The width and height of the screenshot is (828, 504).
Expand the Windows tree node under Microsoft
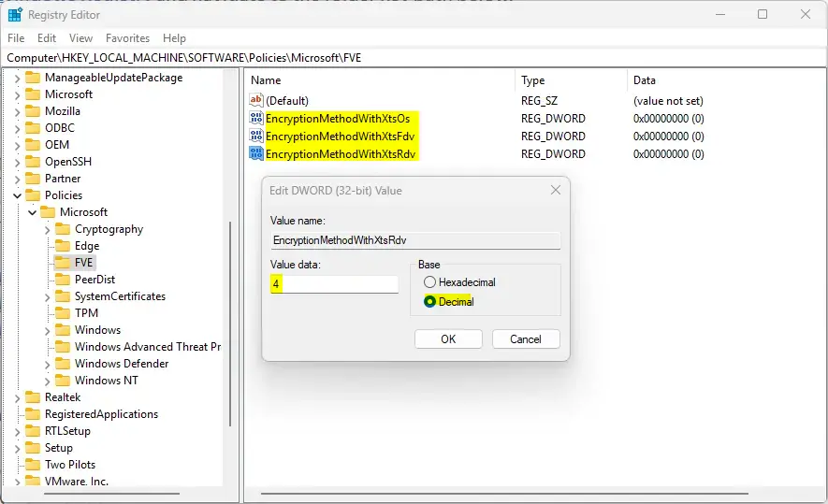[47, 331]
